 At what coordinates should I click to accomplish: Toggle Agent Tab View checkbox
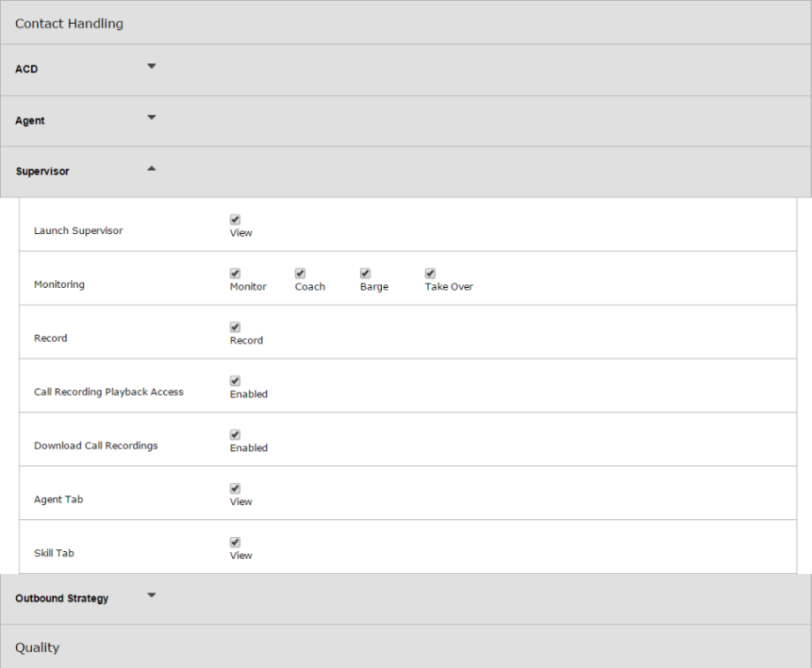235,488
